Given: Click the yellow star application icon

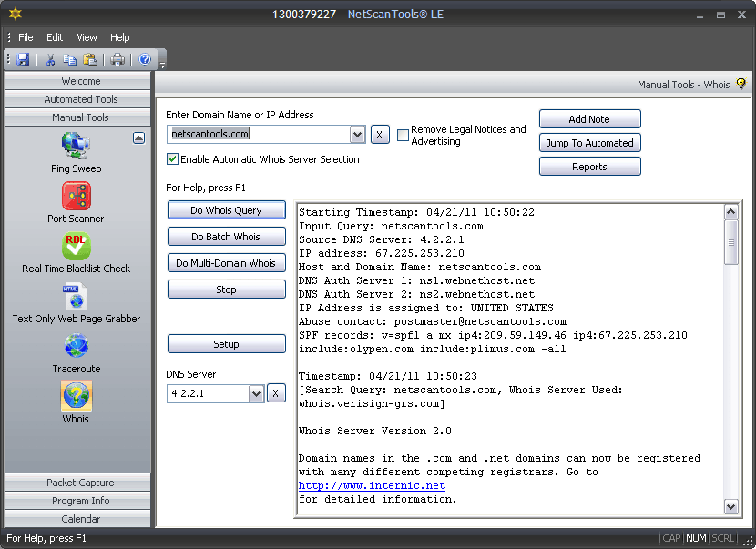Looking at the screenshot, I should click(15, 14).
